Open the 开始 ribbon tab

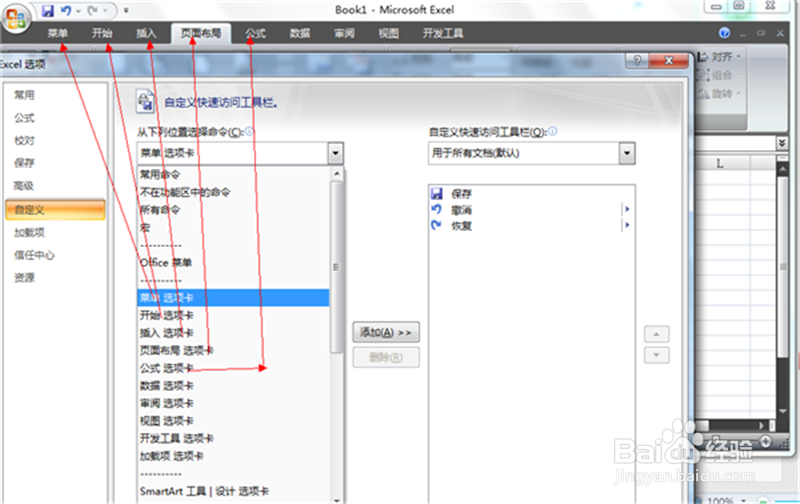(102, 34)
